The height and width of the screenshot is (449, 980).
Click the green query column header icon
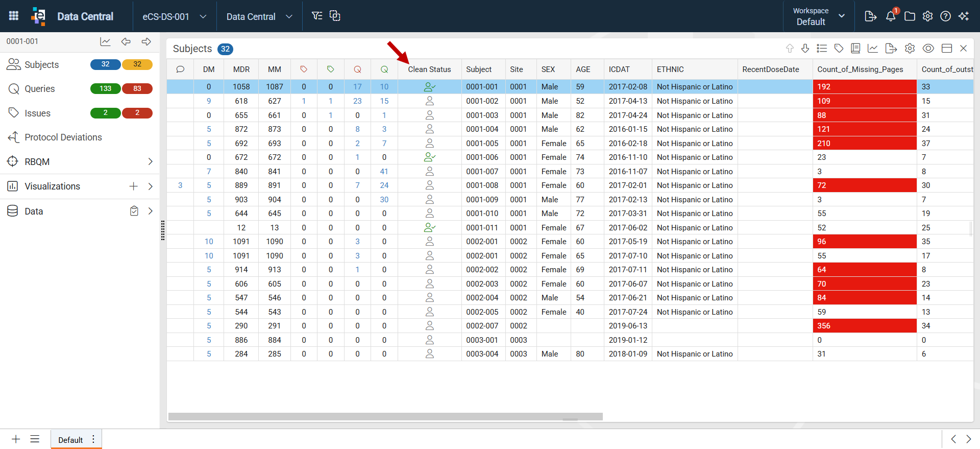(384, 69)
